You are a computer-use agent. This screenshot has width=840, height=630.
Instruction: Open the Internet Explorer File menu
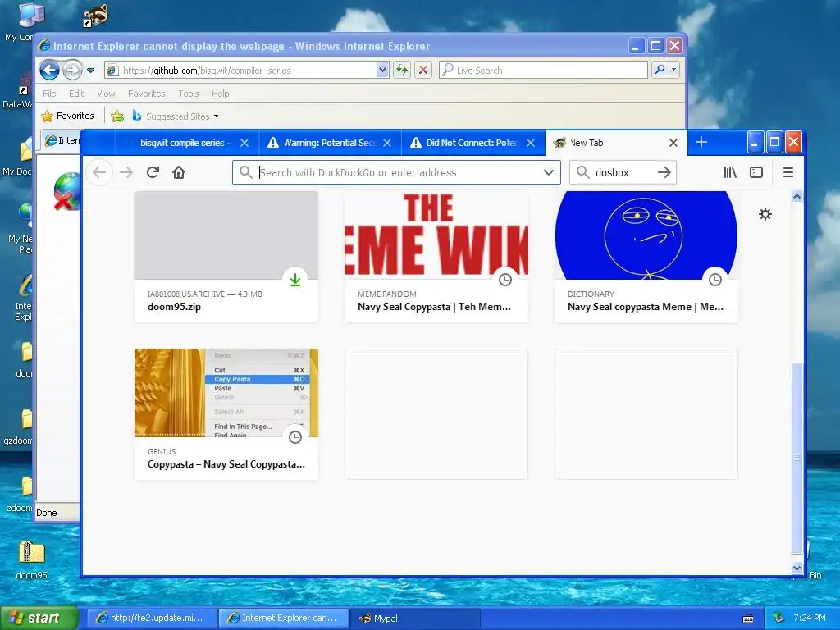point(49,94)
